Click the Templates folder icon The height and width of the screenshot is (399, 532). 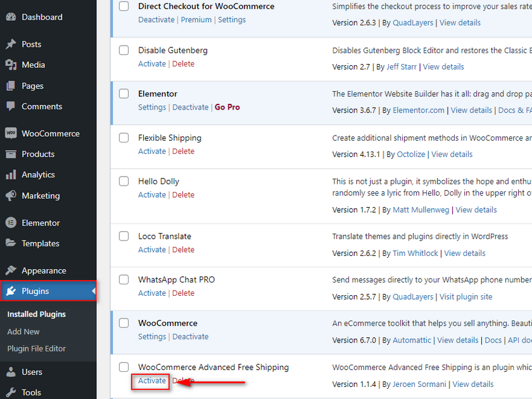pyautogui.click(x=11, y=243)
